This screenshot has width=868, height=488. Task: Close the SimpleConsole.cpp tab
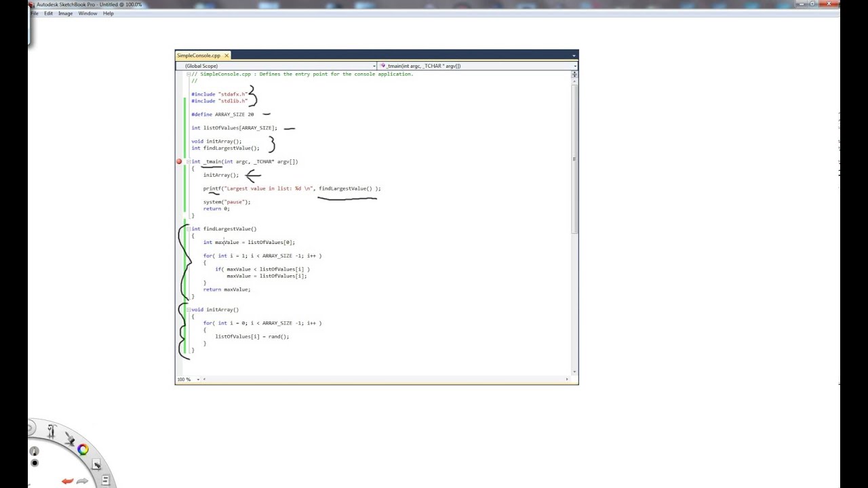click(226, 56)
